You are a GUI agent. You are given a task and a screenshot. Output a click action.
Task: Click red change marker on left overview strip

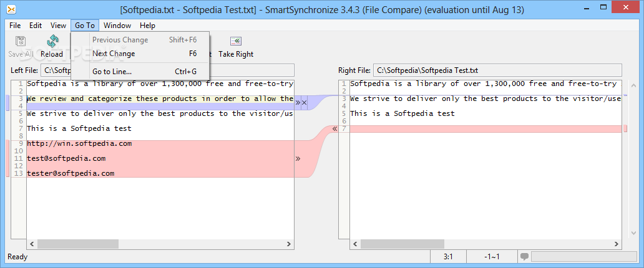click(7, 158)
